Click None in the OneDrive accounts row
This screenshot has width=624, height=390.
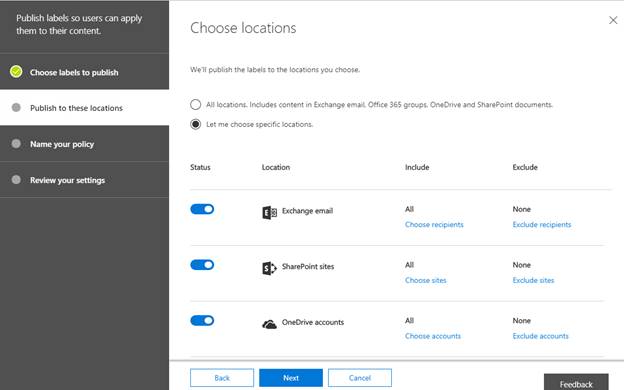click(x=521, y=320)
